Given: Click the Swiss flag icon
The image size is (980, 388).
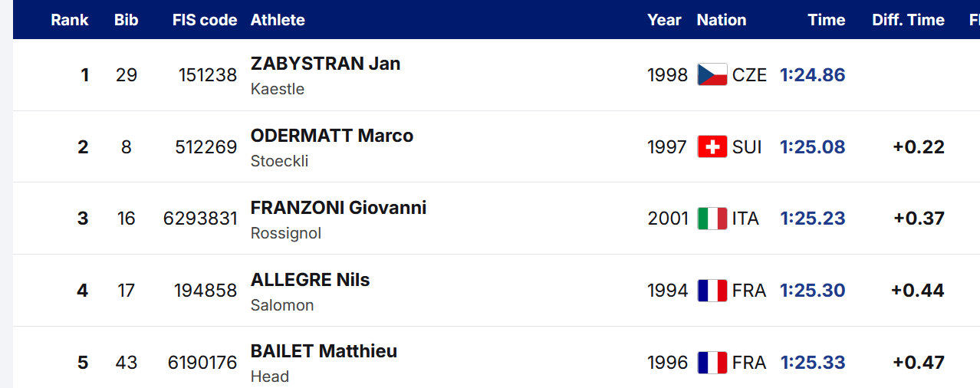Looking at the screenshot, I should click(712, 147).
